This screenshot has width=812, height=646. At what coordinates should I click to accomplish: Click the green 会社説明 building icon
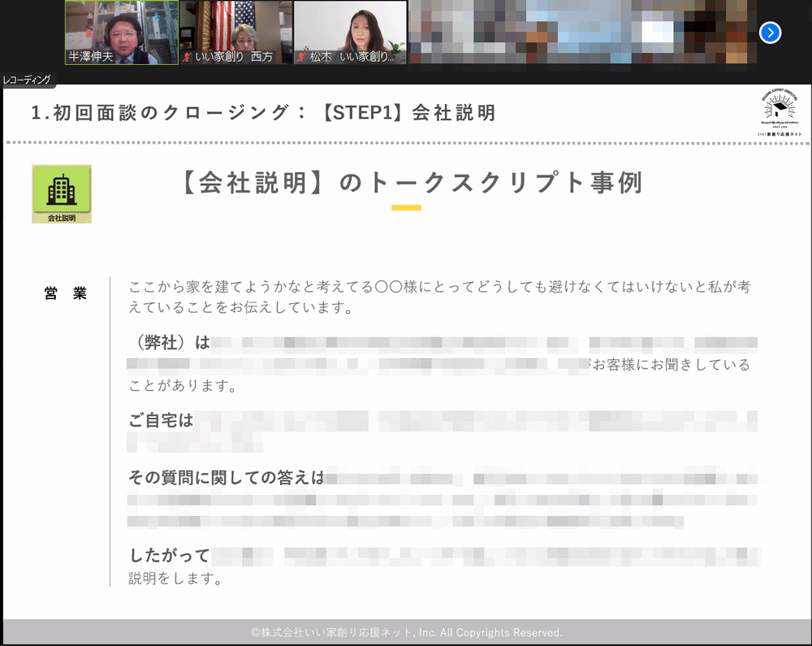(x=62, y=193)
